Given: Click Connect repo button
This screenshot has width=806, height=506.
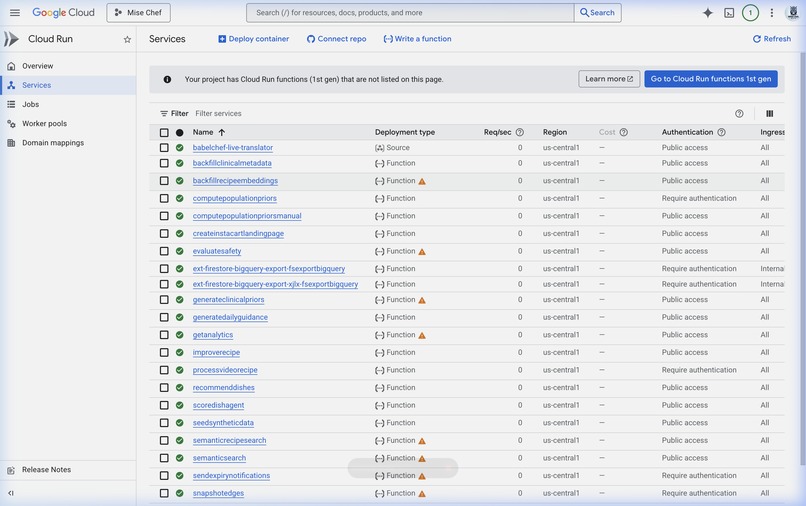Looking at the screenshot, I should (336, 39).
